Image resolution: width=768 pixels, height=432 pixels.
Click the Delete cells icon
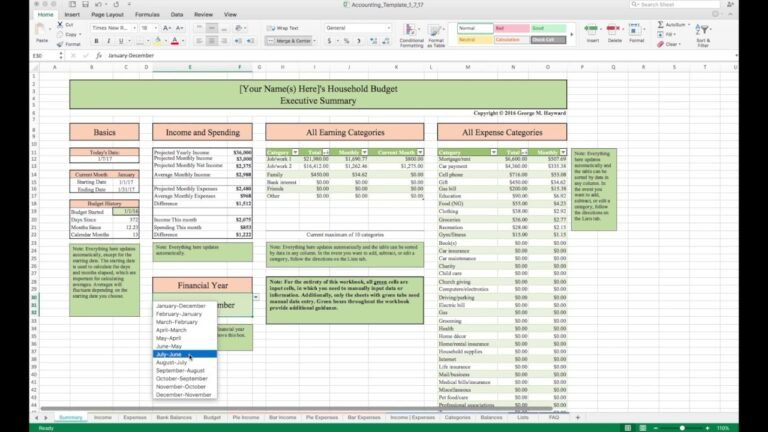point(613,29)
